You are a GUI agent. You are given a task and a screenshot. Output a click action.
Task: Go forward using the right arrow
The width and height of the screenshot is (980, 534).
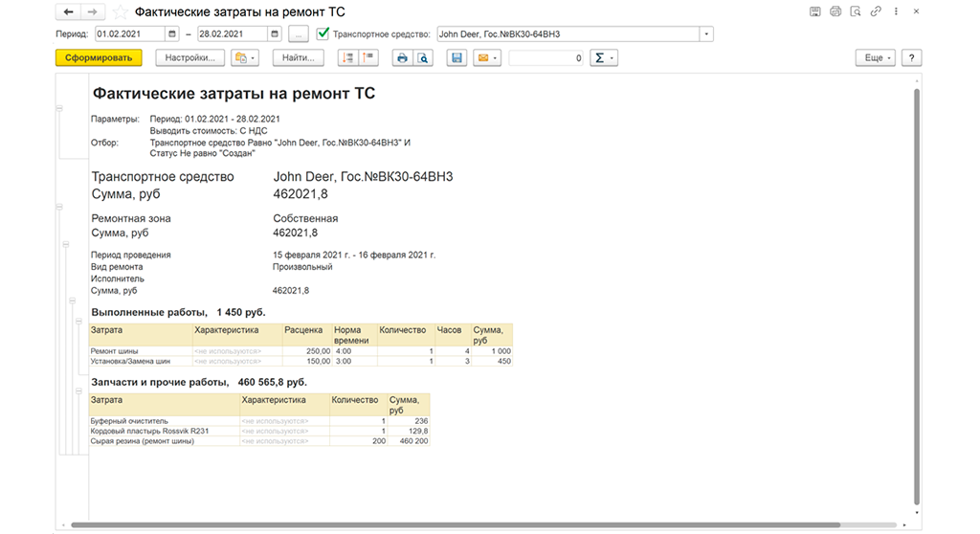tap(92, 11)
